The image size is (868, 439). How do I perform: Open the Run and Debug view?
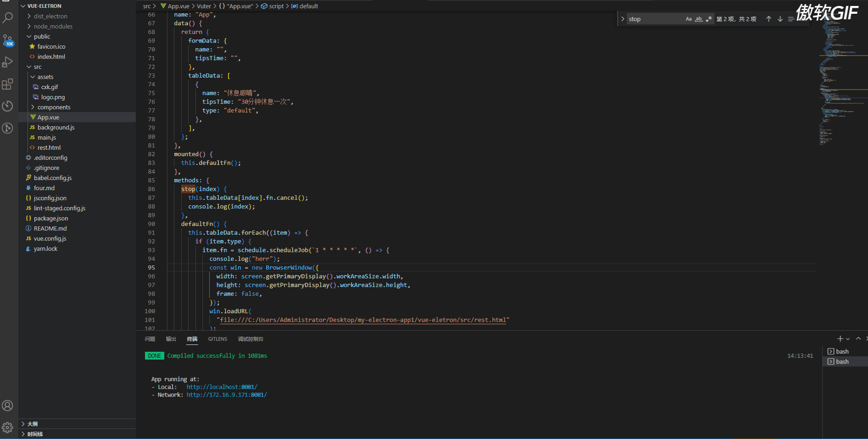click(8, 62)
